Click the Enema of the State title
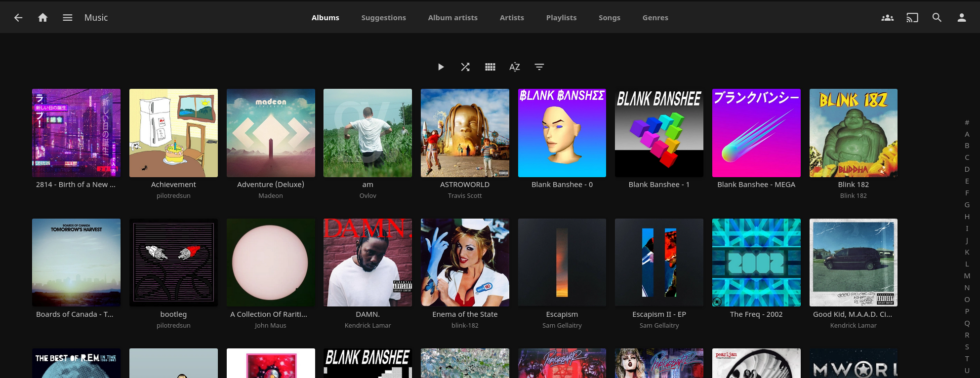This screenshot has width=980, height=378. tap(465, 314)
